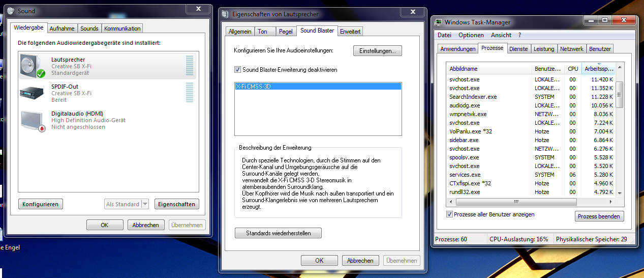The width and height of the screenshot is (644, 278).
Task: Sort by Abbildname column header
Action: (489, 69)
